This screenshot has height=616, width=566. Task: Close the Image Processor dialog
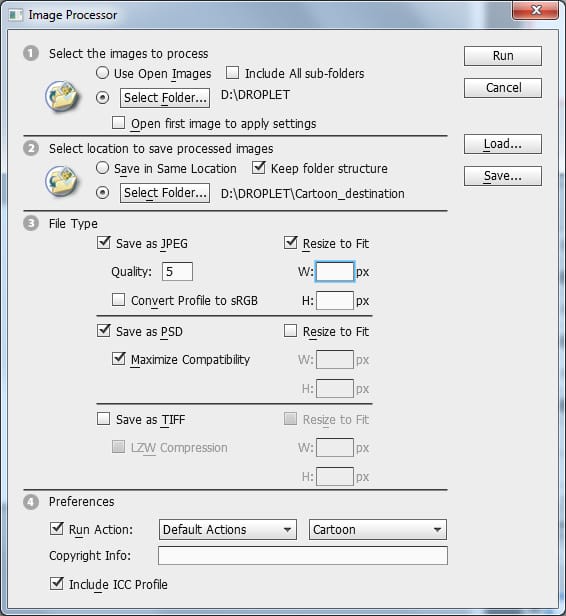click(535, 9)
